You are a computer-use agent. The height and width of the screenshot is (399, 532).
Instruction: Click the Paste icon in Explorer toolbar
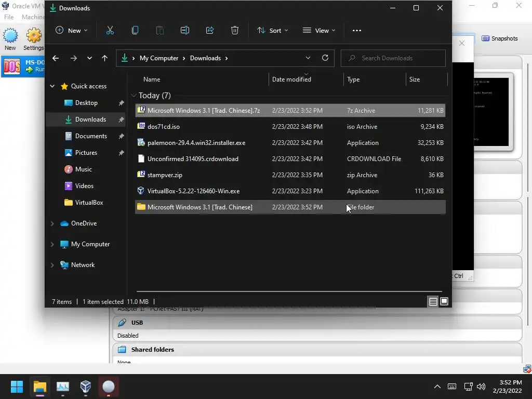point(160,31)
